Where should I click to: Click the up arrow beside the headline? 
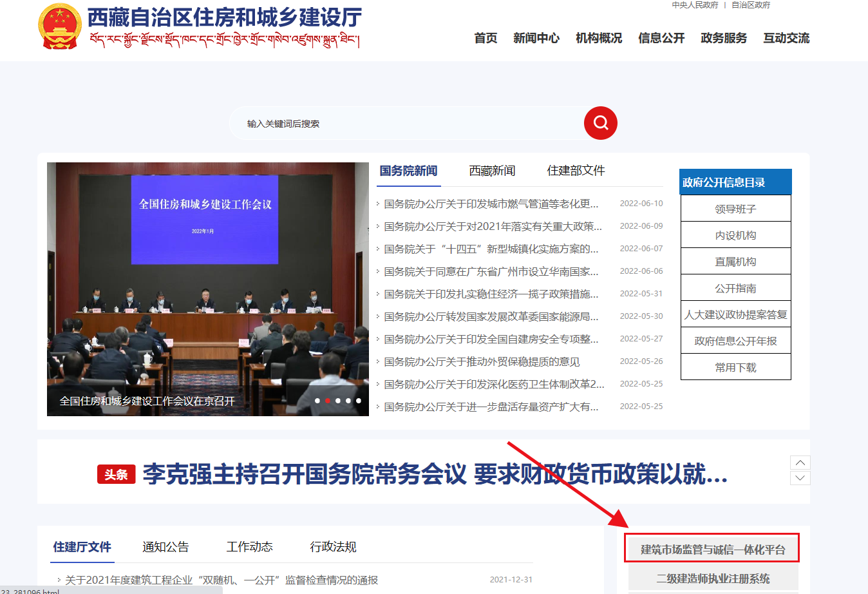click(800, 462)
